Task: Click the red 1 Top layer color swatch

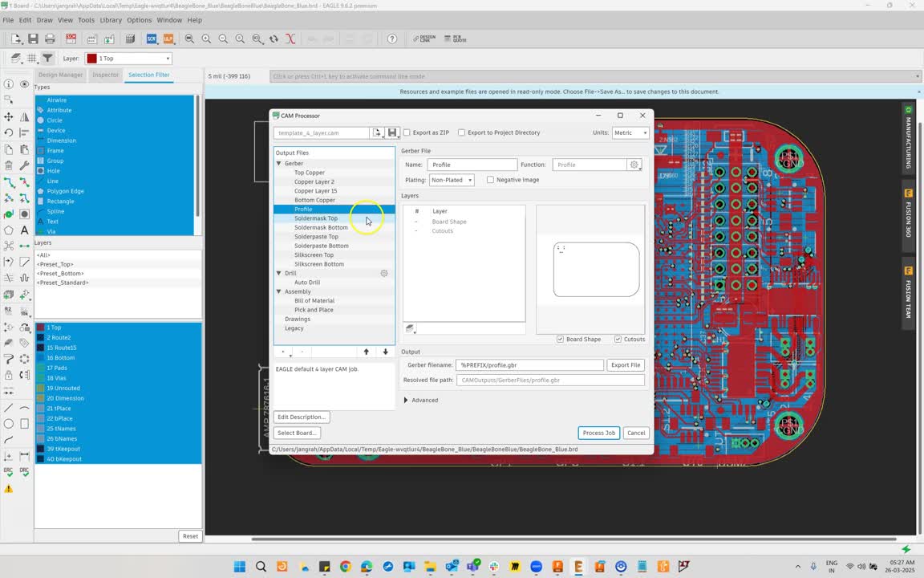Action: pos(91,59)
